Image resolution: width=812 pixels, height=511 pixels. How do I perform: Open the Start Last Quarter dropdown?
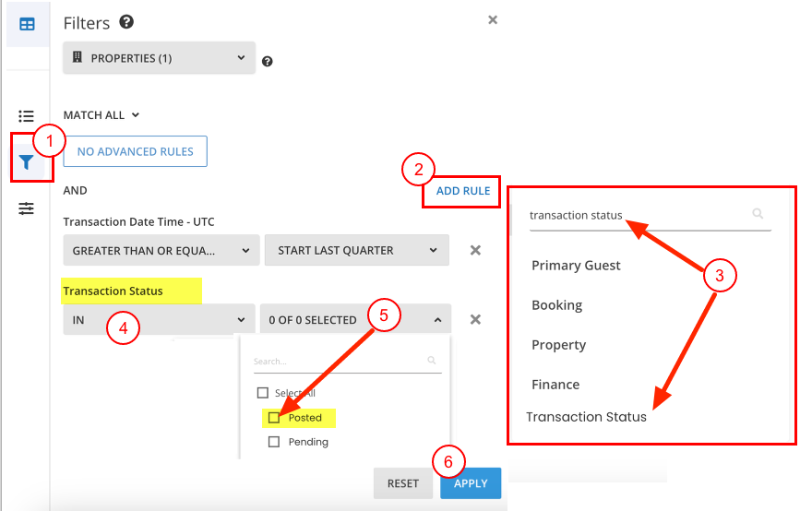pos(356,250)
